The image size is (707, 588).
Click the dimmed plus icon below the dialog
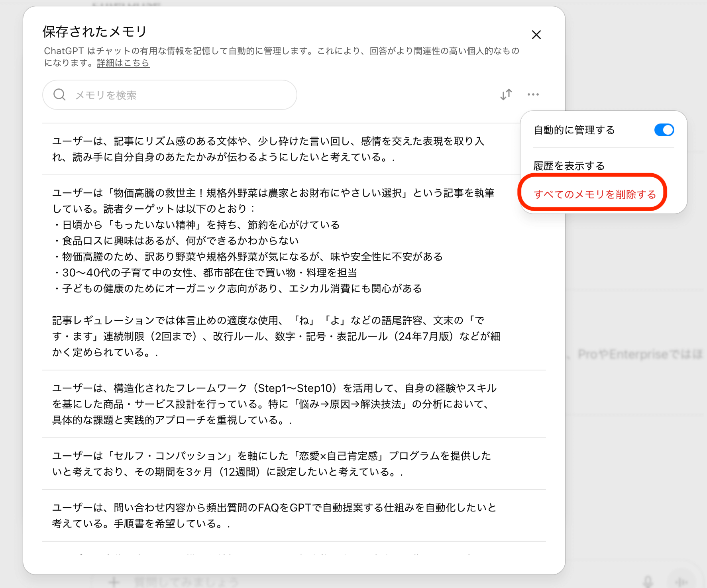(114, 582)
